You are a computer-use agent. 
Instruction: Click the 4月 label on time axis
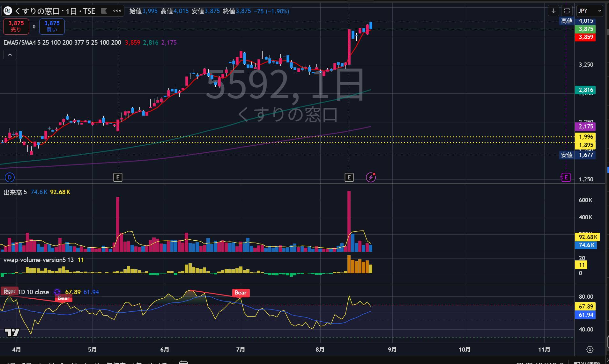coord(17,350)
